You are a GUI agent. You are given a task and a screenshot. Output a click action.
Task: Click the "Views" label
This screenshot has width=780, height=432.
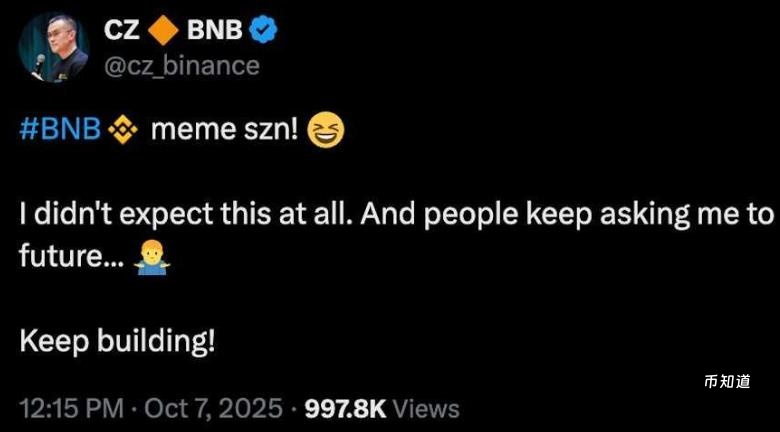pyautogui.click(x=426, y=408)
